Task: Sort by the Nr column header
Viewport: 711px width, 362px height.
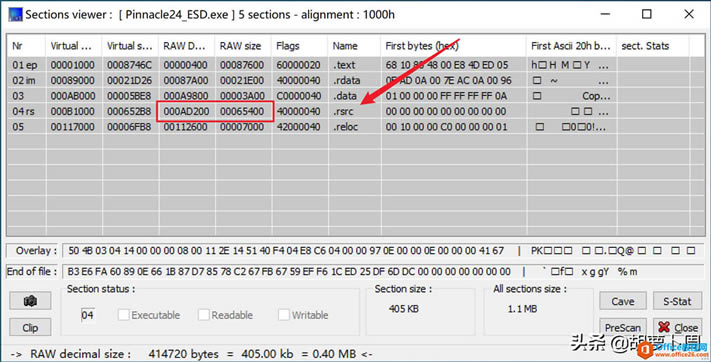Action: pyautogui.click(x=26, y=46)
